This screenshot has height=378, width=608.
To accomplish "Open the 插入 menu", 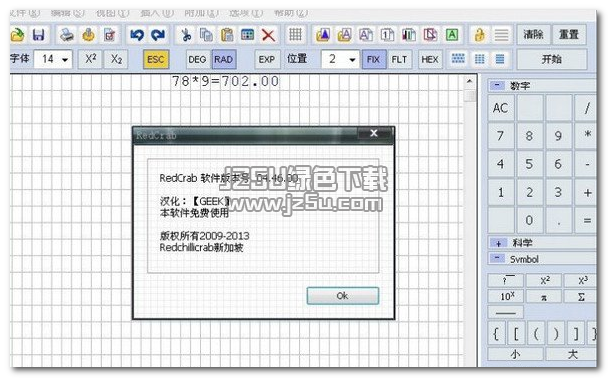I will (157, 13).
